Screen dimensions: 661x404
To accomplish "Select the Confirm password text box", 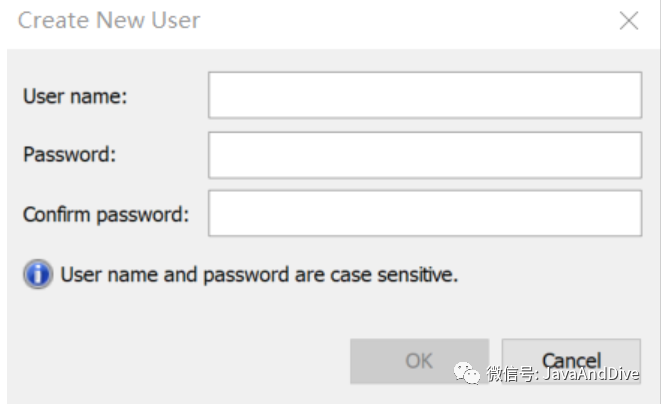I will point(424,214).
